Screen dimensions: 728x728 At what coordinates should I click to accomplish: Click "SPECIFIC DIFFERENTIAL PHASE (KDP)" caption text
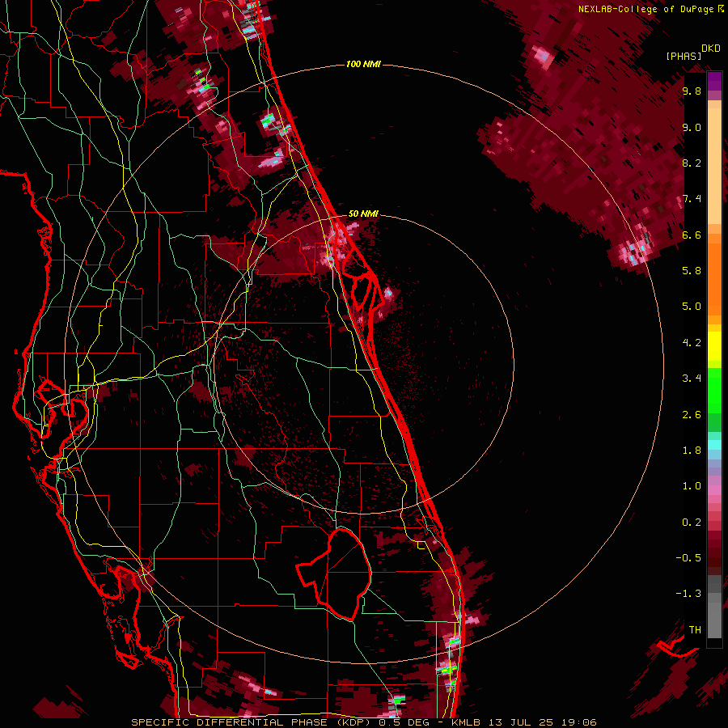252,722
